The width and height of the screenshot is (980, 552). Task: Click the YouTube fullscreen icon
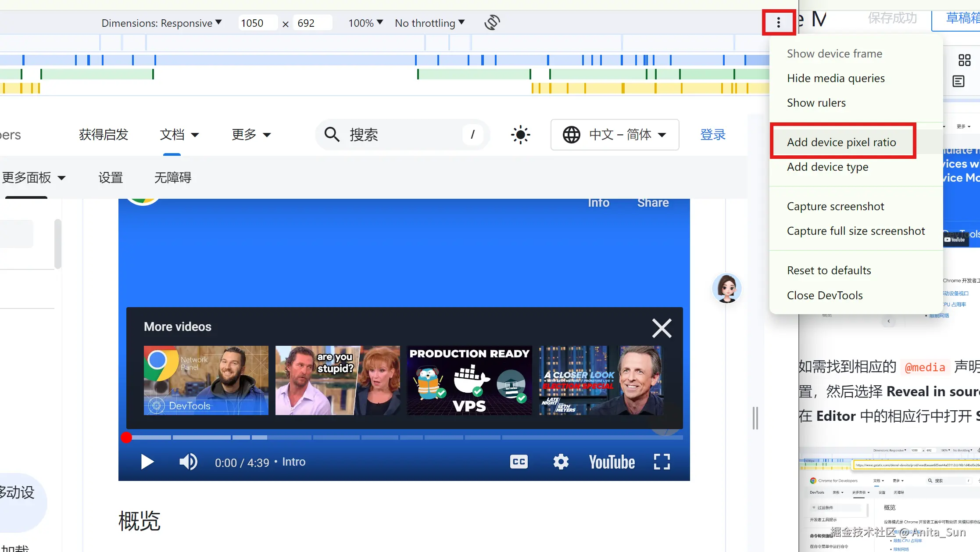[662, 462]
